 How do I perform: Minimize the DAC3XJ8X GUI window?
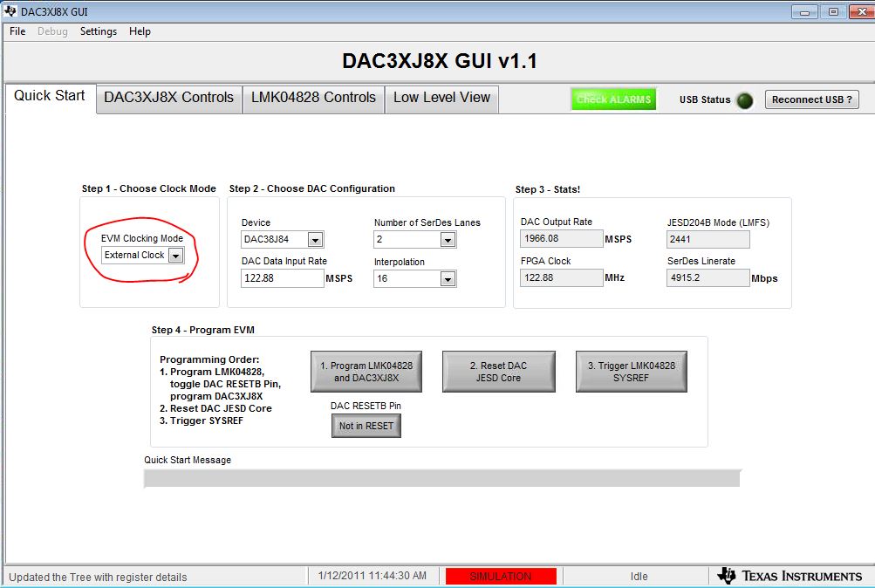coord(804,11)
